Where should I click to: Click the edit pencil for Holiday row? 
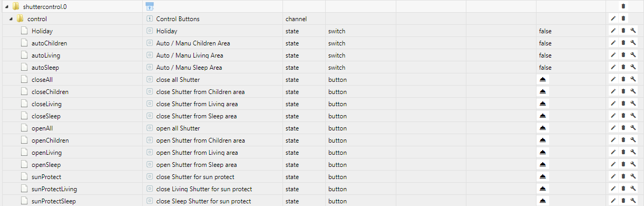613,31
